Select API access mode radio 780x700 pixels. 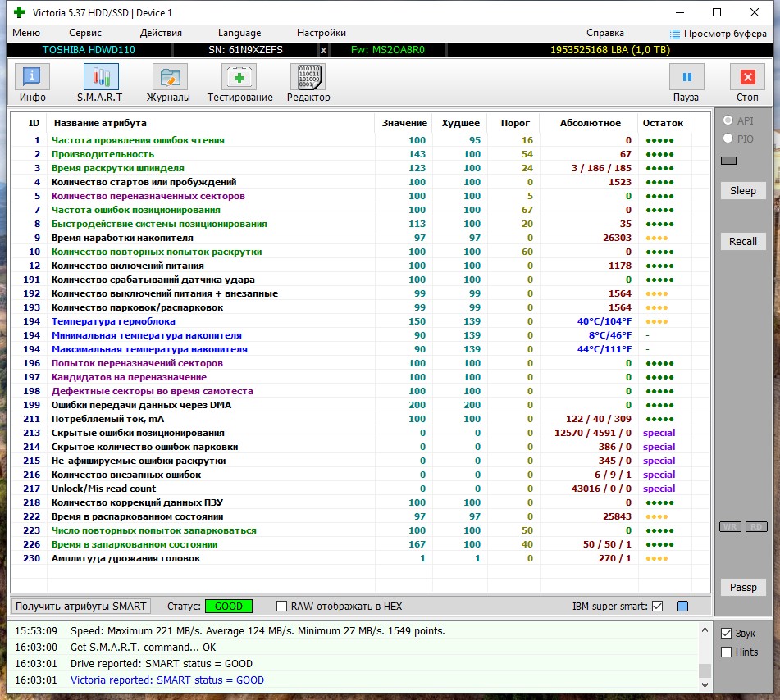728,120
